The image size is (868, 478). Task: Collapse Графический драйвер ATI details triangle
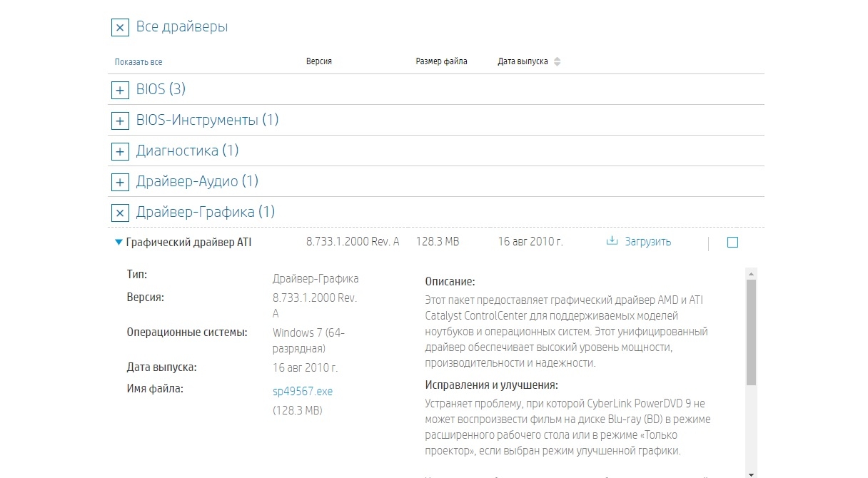(118, 242)
